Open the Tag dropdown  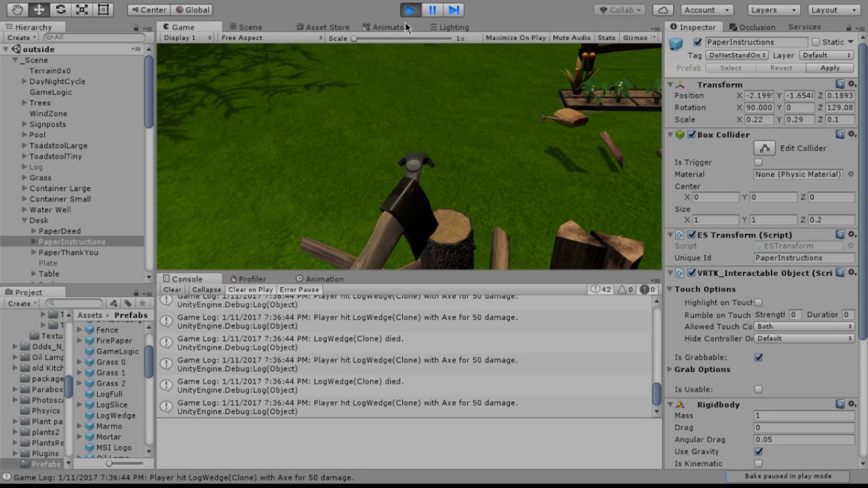coord(736,55)
